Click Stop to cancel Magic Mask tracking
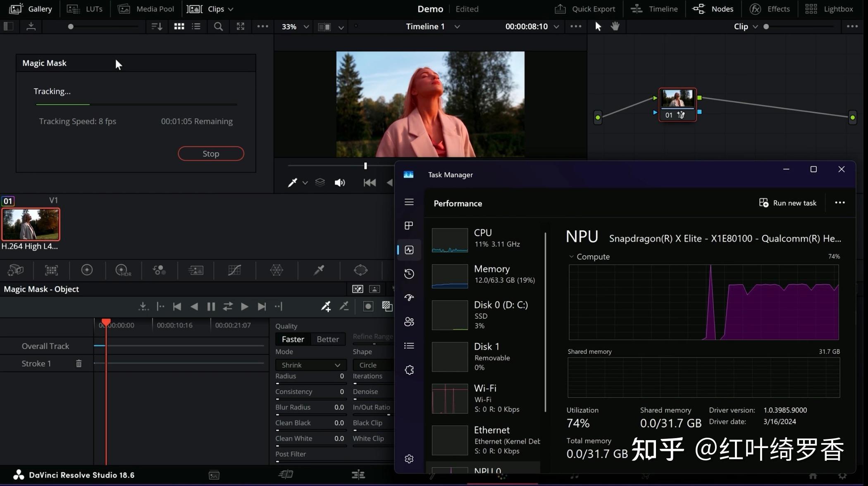Viewport: 868px width, 486px height. coord(211,153)
